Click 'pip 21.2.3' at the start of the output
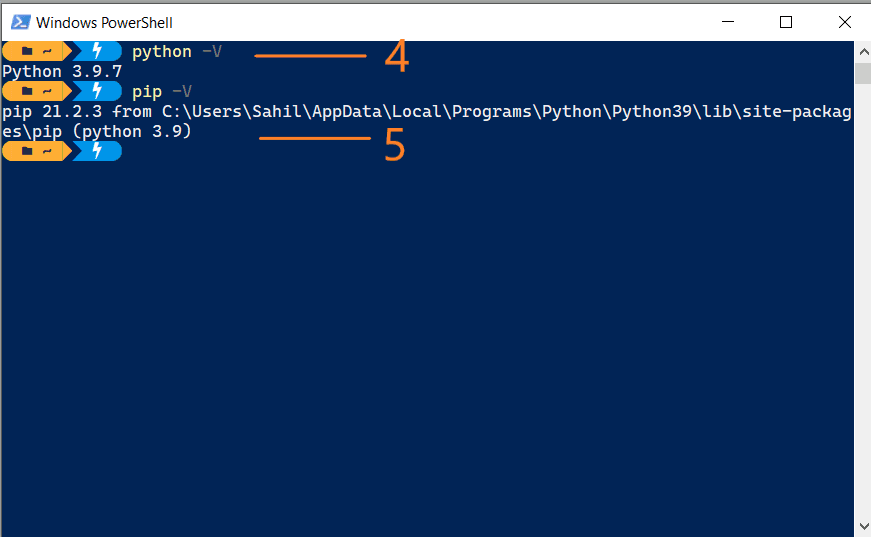The image size is (871, 537). click(52, 112)
